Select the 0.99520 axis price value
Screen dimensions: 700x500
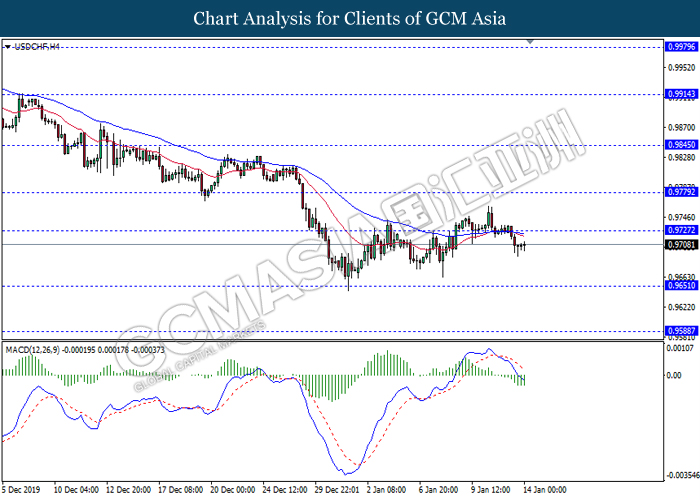[x=682, y=68]
